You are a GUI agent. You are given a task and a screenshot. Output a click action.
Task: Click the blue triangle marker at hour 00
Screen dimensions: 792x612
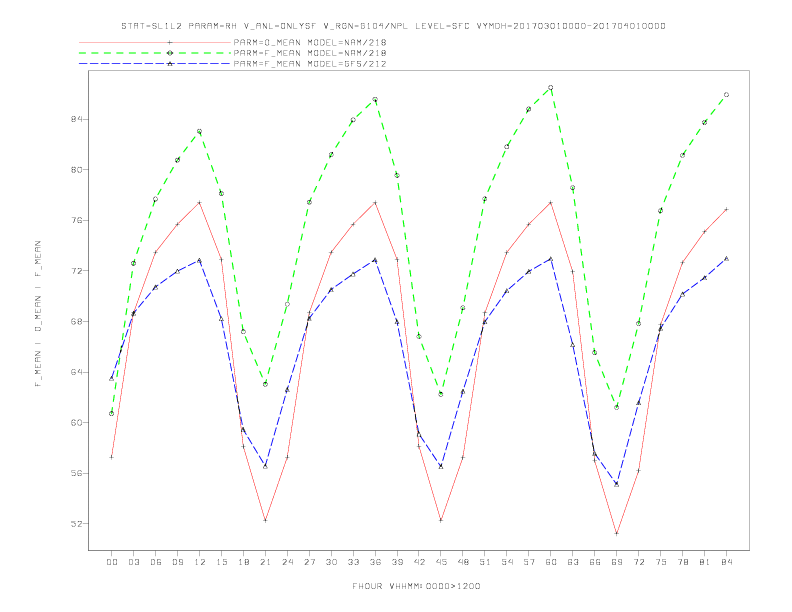pyautogui.click(x=112, y=378)
